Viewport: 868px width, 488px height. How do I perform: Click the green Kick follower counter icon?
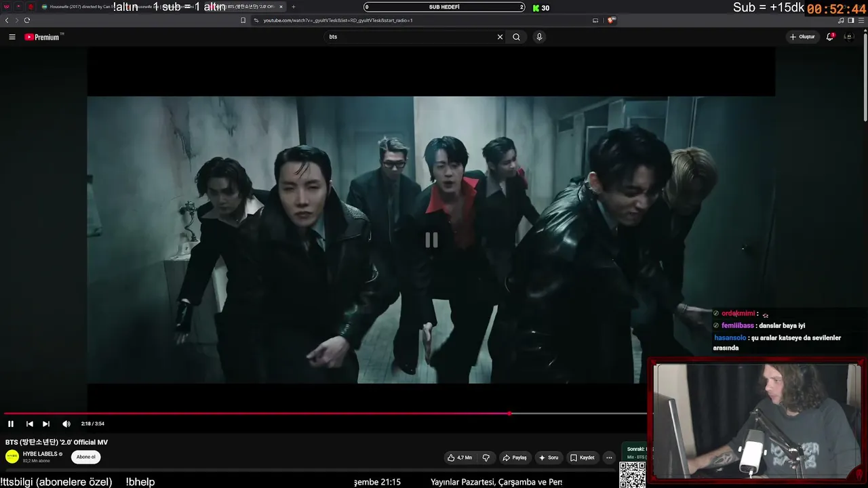tap(536, 8)
